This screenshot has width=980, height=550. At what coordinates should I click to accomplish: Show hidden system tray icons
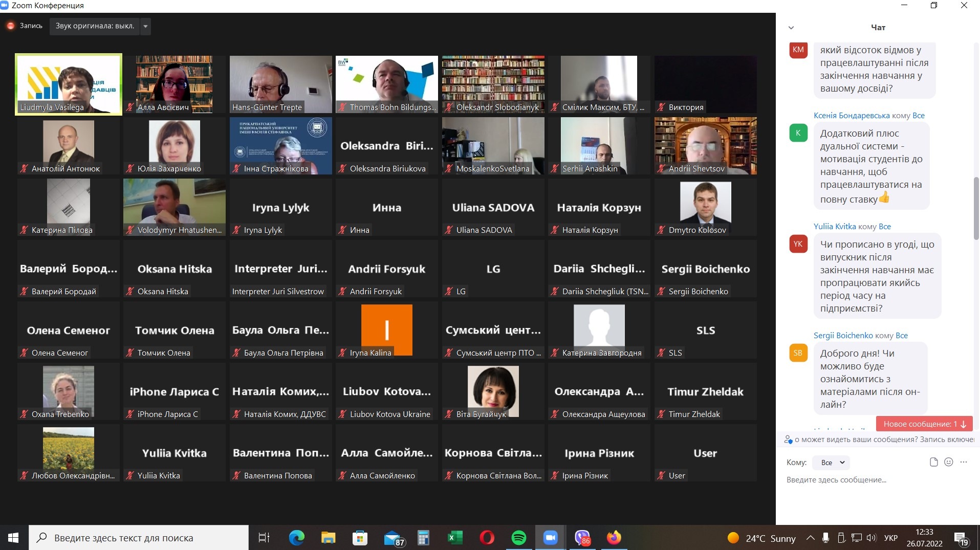811,538
